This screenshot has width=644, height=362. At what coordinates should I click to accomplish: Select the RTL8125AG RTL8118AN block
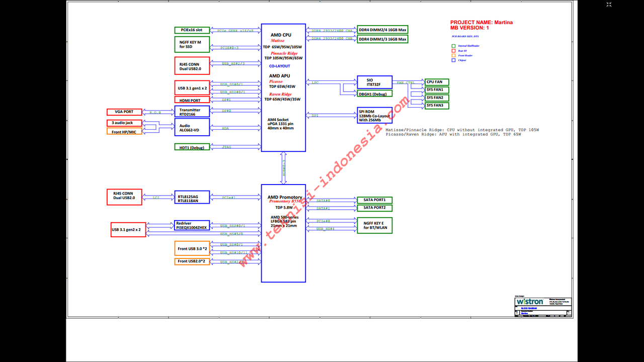point(192,198)
